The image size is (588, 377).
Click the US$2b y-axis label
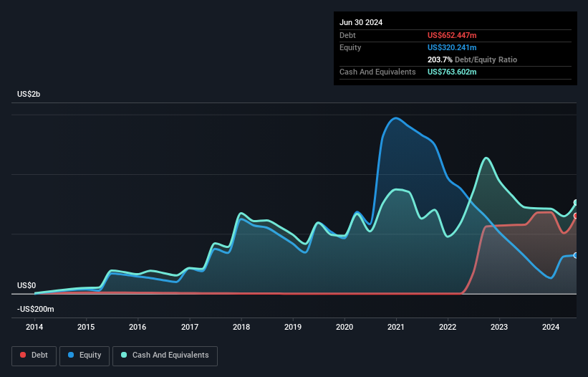pos(29,94)
